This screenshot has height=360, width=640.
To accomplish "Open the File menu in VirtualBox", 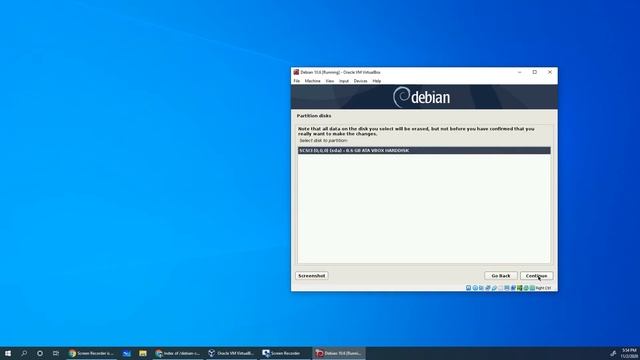I will coord(297,81).
